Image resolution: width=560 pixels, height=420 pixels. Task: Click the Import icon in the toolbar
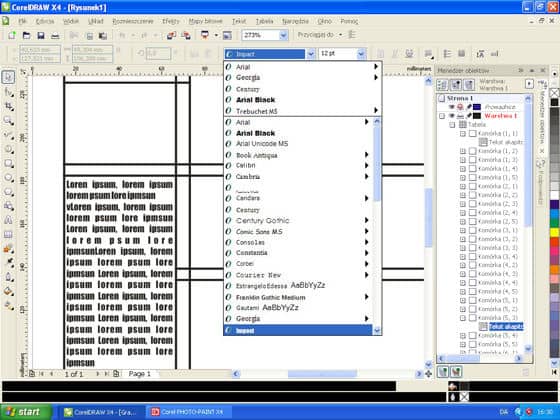click(x=171, y=35)
